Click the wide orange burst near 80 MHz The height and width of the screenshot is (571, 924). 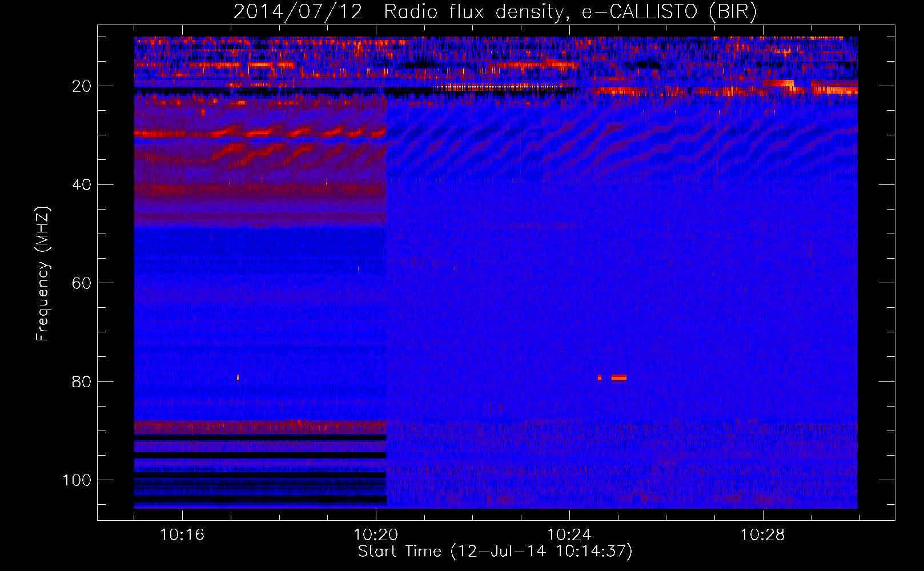[x=619, y=377]
